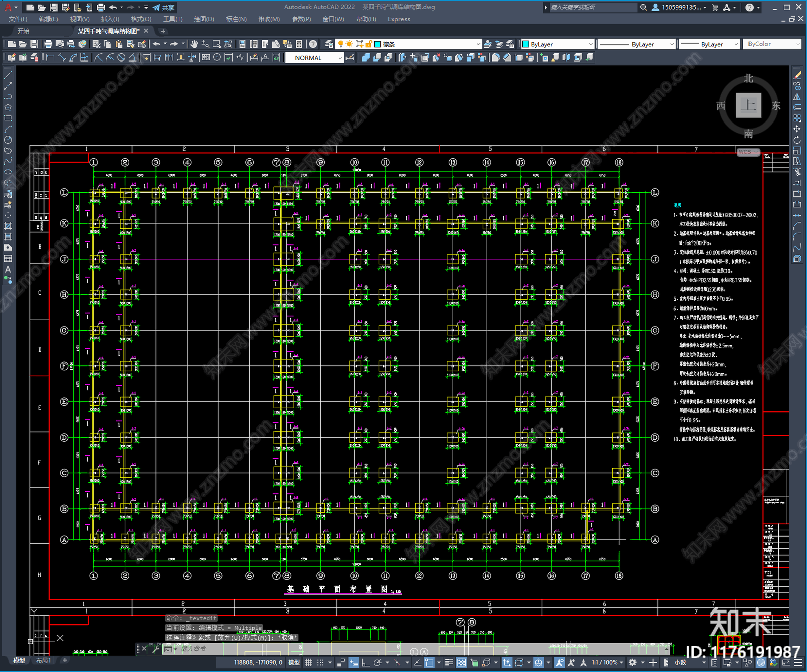Open Layer Properties manager icon
The width and height of the screenshot is (807, 672).
click(x=329, y=44)
